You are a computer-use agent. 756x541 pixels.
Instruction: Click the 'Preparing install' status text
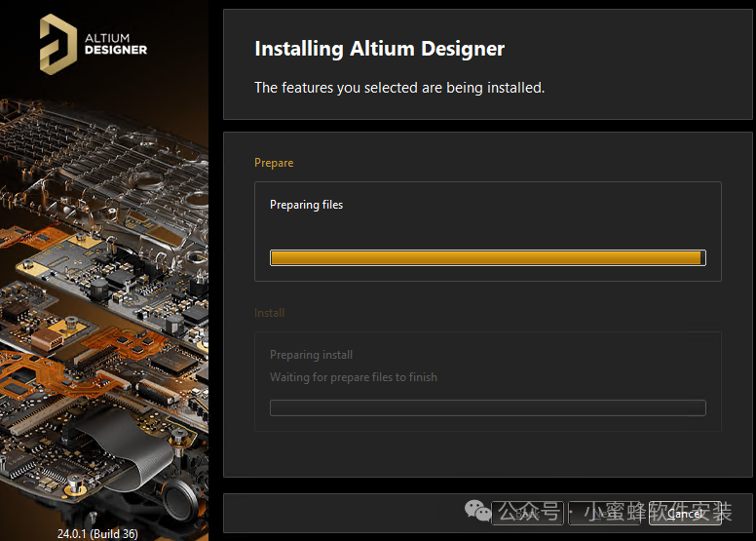(x=311, y=355)
